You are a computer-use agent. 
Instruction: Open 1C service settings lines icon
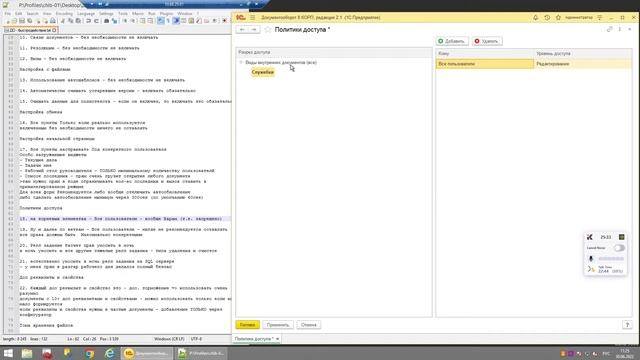600,18
